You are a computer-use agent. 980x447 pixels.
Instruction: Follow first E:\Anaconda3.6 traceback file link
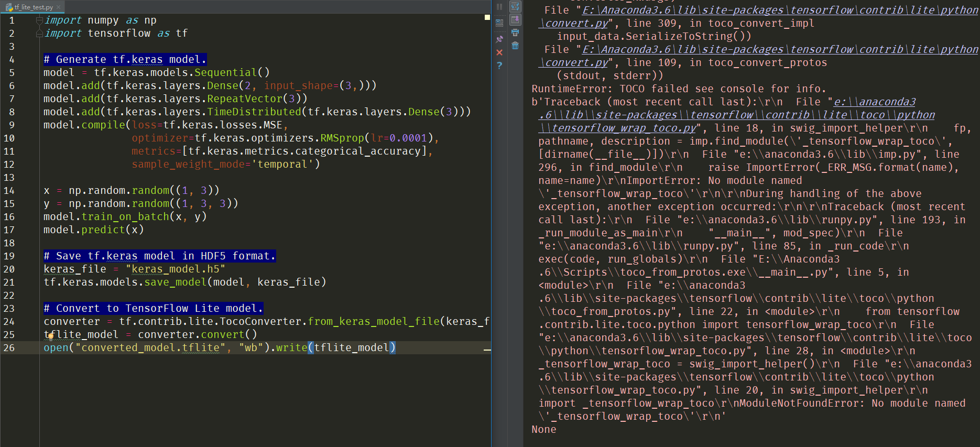point(780,10)
